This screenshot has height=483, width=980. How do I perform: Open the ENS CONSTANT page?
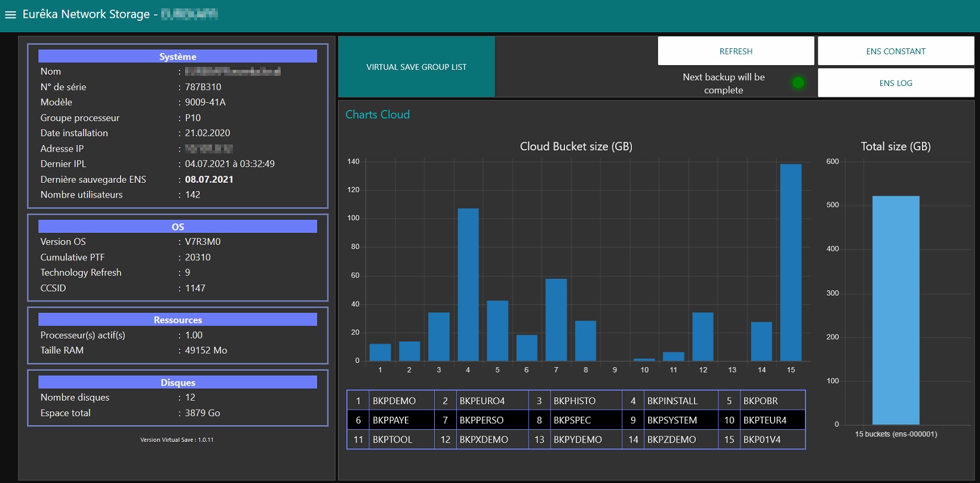[x=895, y=51]
